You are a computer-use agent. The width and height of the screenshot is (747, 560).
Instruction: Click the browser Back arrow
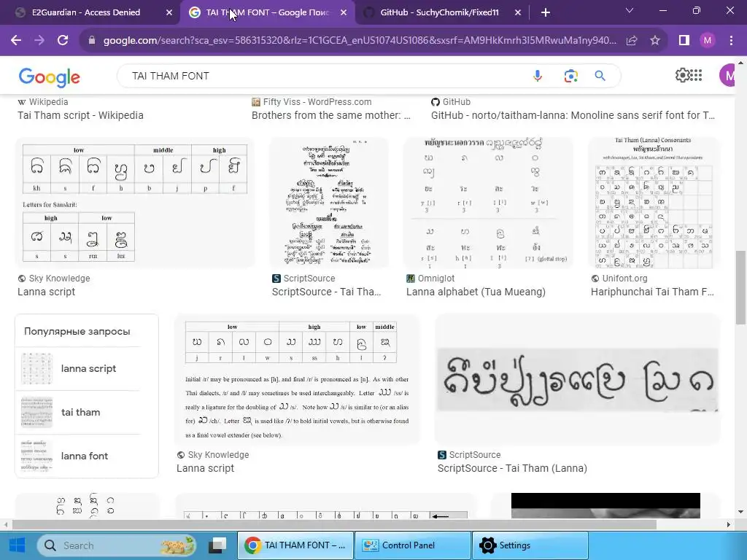tap(16, 41)
